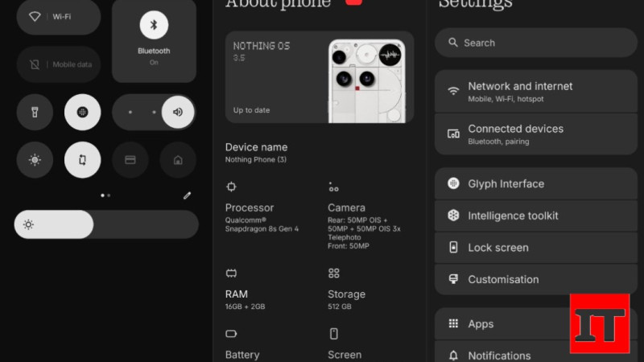
Task: Click the Connected devices icon
Action: pyautogui.click(x=453, y=134)
